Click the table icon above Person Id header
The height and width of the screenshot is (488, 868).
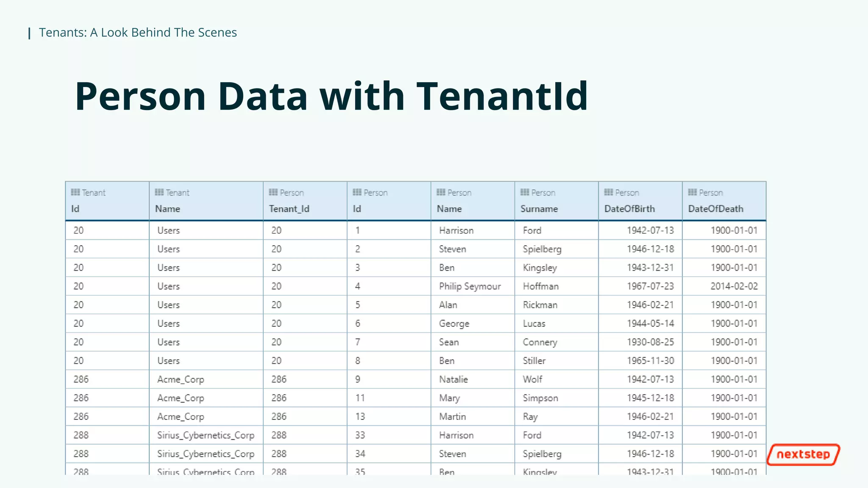pyautogui.click(x=357, y=192)
